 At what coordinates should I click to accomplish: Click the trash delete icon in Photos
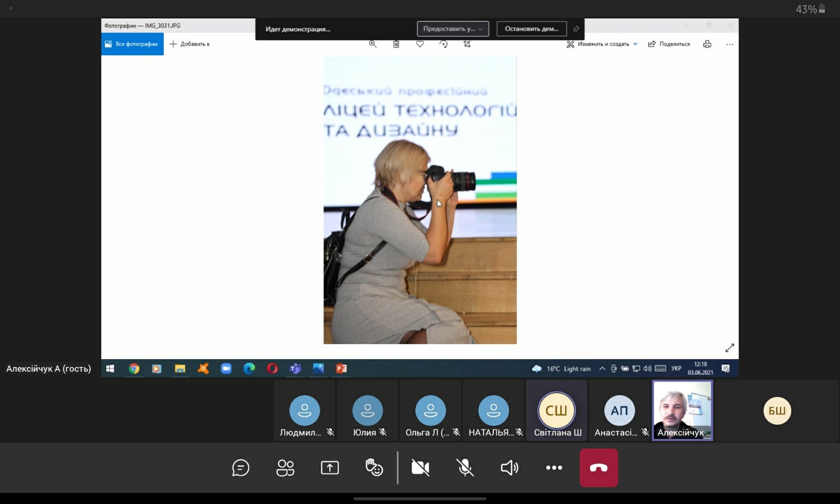click(x=396, y=44)
